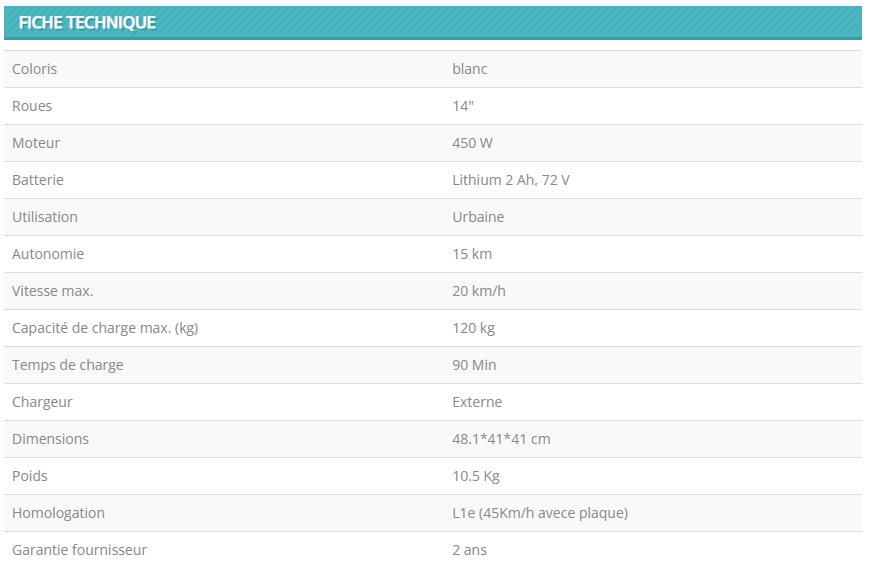This screenshot has height=577, width=871.
Task: Click the 10.5 Kg weight value
Action: pos(476,476)
